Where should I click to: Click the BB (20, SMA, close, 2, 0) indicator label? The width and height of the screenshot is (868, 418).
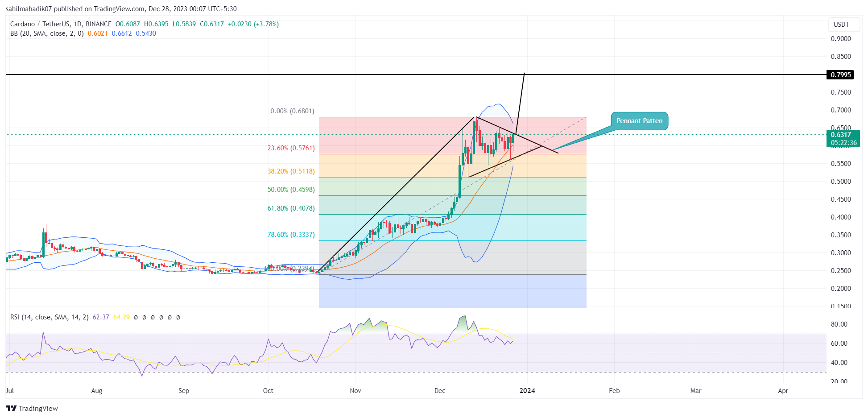tap(47, 33)
